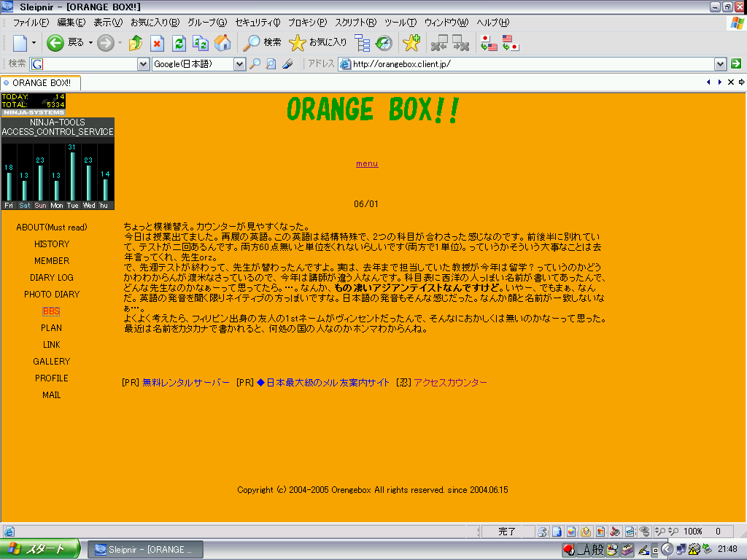The image size is (747, 560).
Task: Expand the Google(日本語) search engine dropdown
Action: point(239,64)
